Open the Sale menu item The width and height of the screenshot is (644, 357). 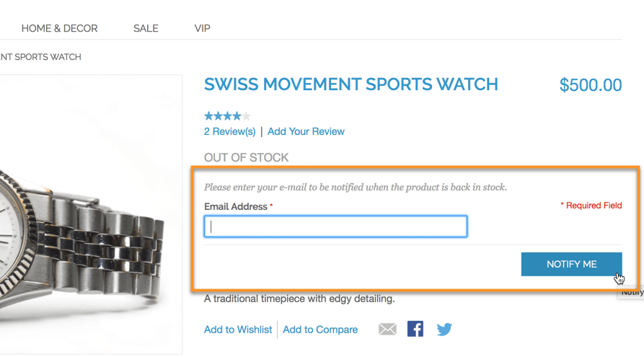(146, 28)
